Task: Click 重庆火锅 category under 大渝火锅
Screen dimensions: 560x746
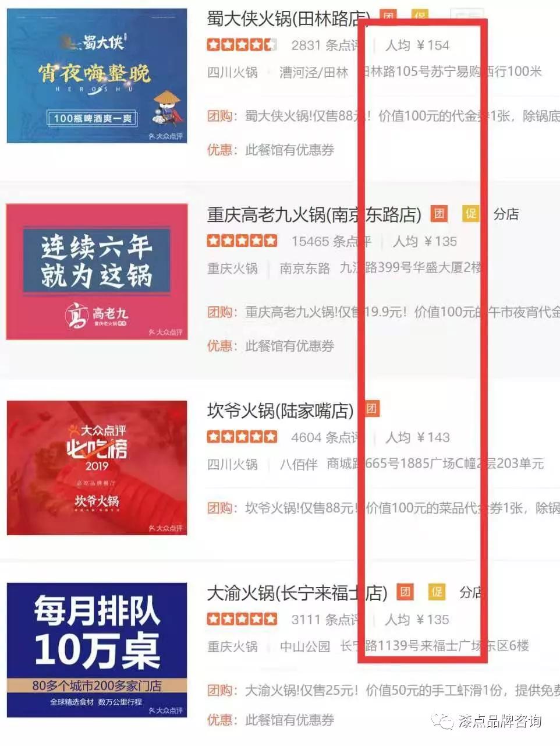Action: click(232, 646)
